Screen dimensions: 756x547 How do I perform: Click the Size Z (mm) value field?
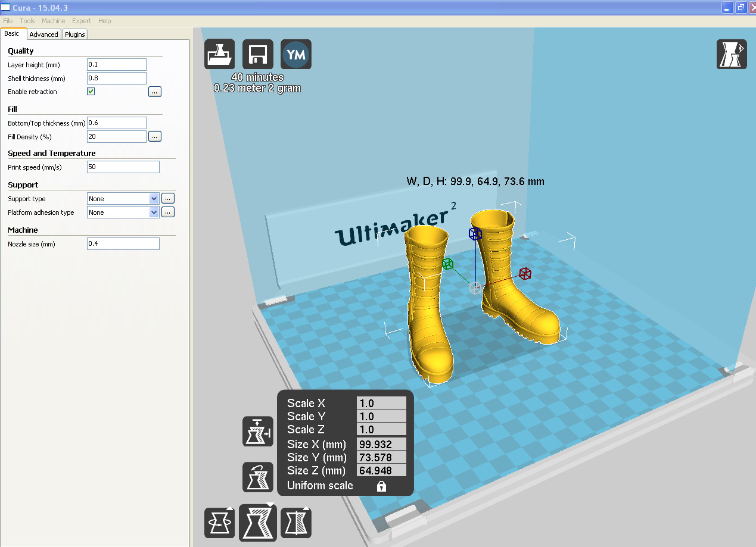(381, 470)
